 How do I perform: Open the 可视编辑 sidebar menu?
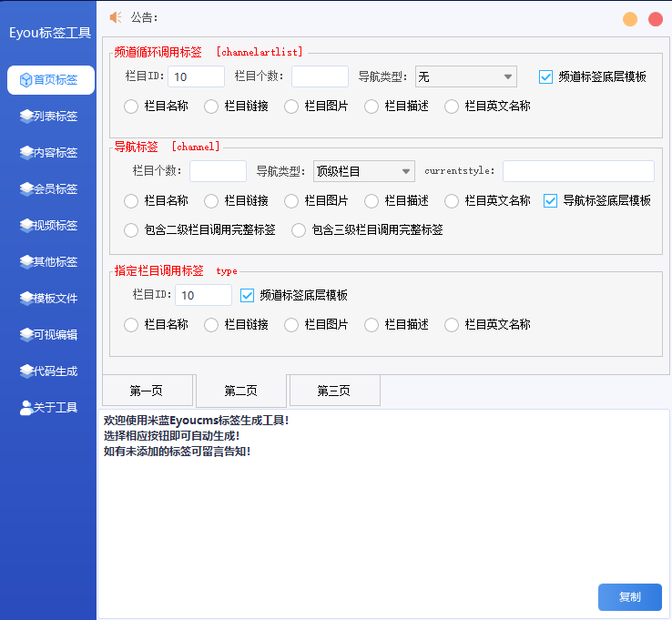51,335
